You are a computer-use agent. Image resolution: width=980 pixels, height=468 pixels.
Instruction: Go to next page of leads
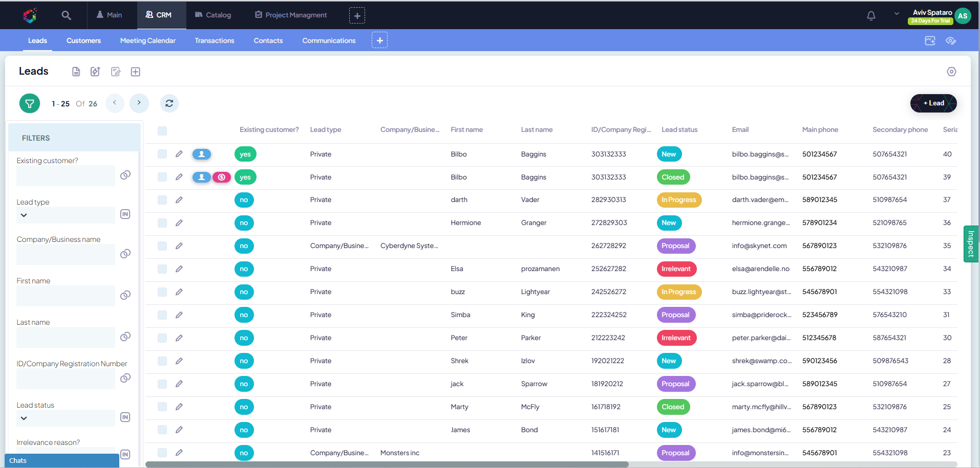coord(139,103)
